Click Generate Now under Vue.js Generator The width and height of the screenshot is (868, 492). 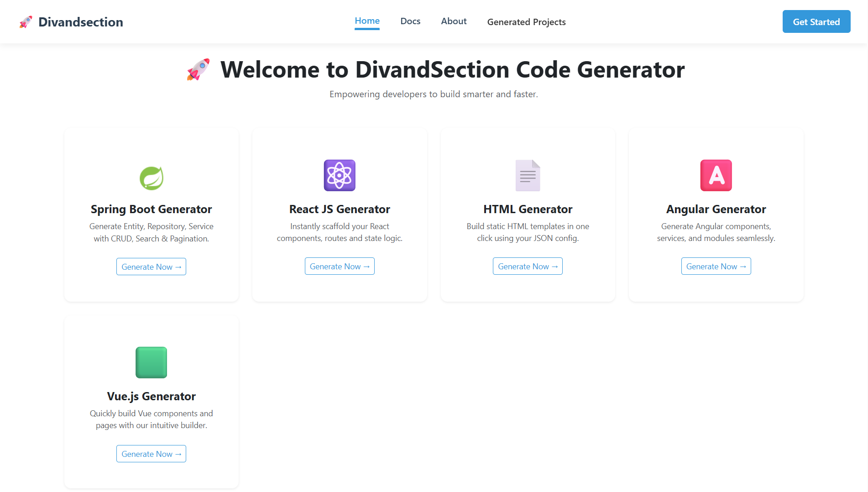coord(151,454)
